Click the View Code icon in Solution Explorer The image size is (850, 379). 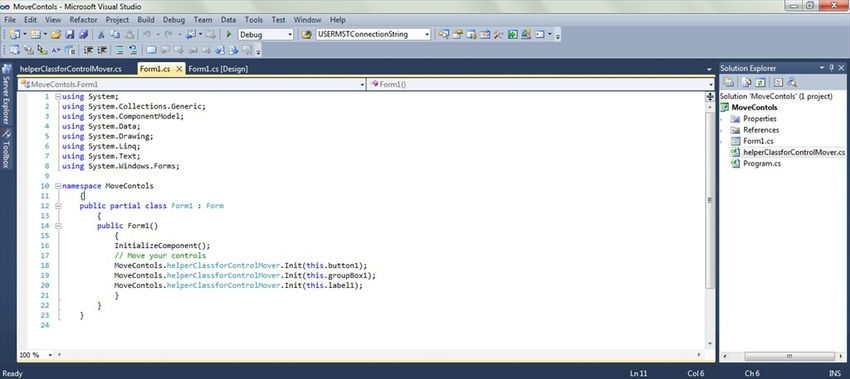[778, 82]
